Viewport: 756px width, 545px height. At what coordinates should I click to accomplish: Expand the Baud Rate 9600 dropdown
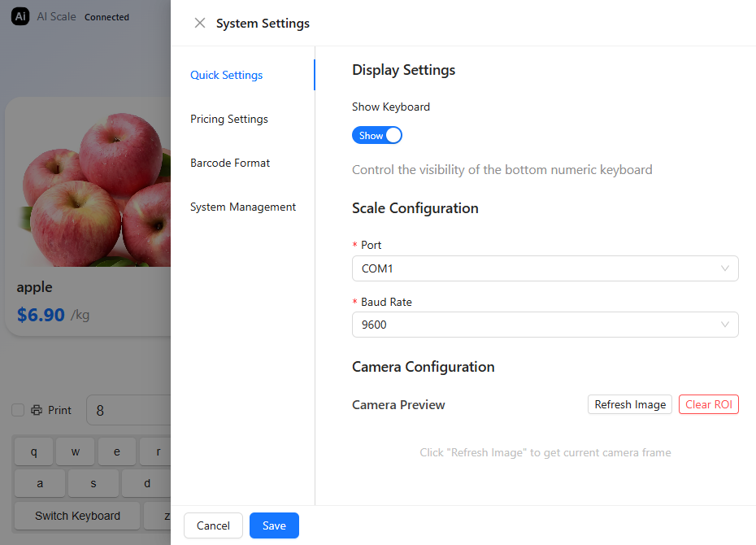(x=545, y=325)
